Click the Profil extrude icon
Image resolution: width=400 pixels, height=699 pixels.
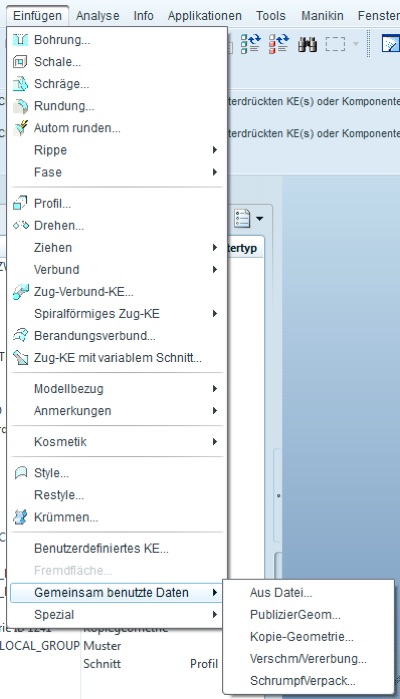tap(21, 203)
